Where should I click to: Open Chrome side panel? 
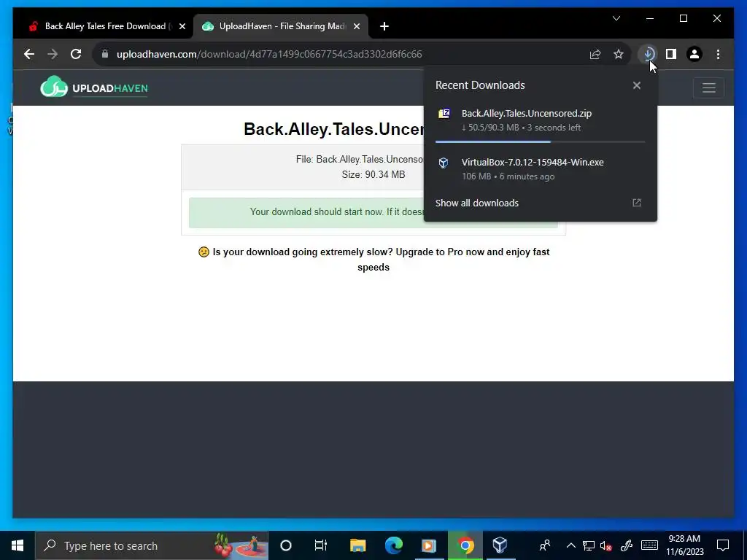point(671,54)
